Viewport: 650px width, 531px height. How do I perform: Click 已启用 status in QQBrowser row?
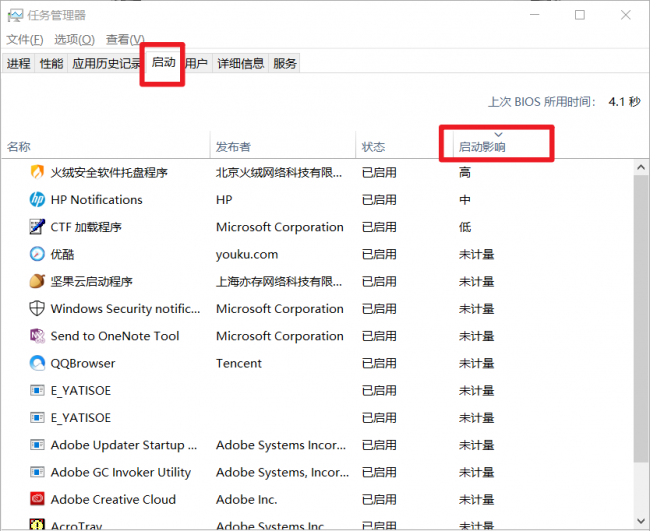pyautogui.click(x=379, y=364)
